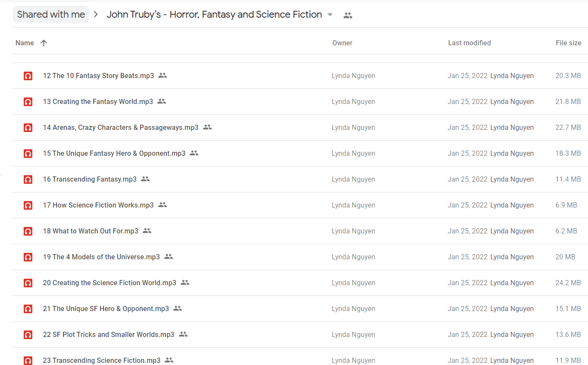The height and width of the screenshot is (365, 588).
Task: Click shared-people icon beside the folder title
Action: pyautogui.click(x=348, y=15)
